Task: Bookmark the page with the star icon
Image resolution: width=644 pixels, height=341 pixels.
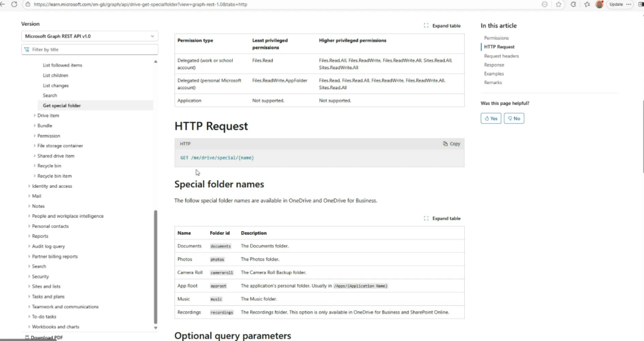Action: pos(558,4)
